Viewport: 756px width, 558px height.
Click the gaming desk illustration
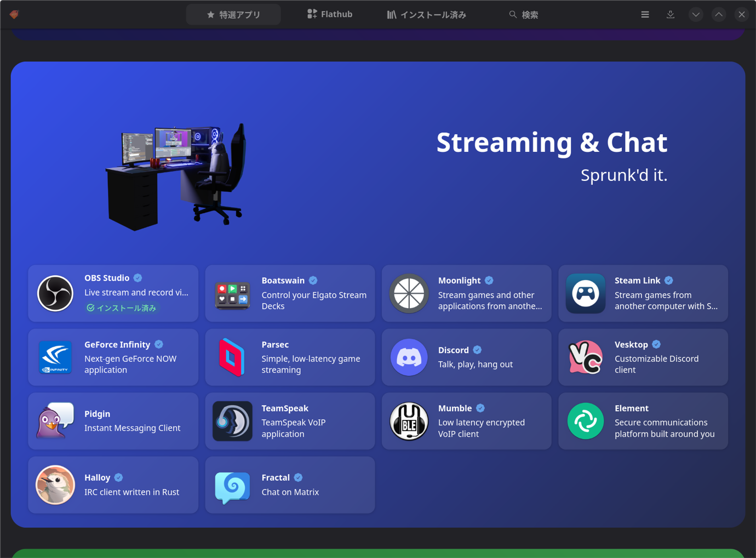click(176, 176)
